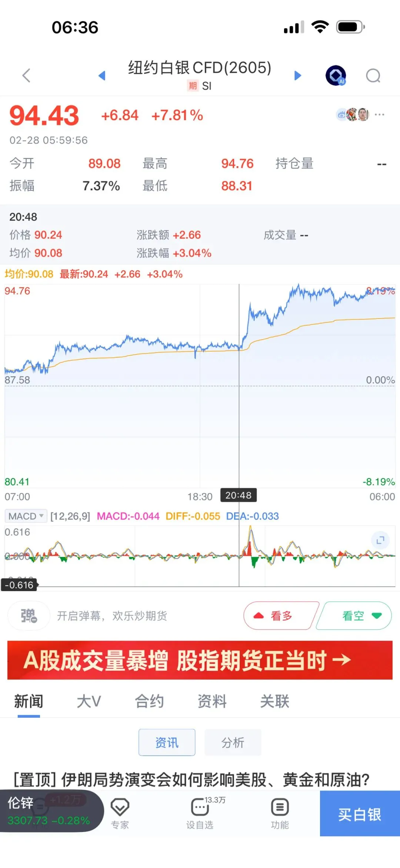
Task: Select the 分析 sub-filter button
Action: [x=233, y=742]
